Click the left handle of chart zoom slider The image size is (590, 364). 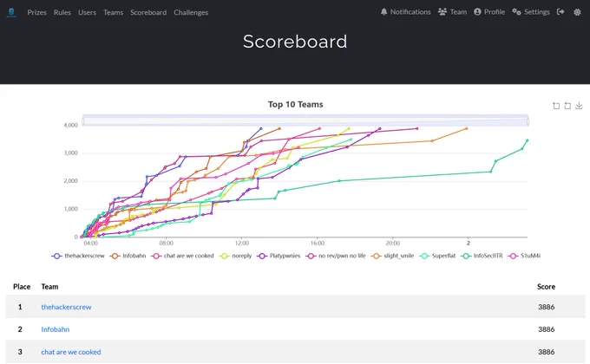tap(82, 121)
